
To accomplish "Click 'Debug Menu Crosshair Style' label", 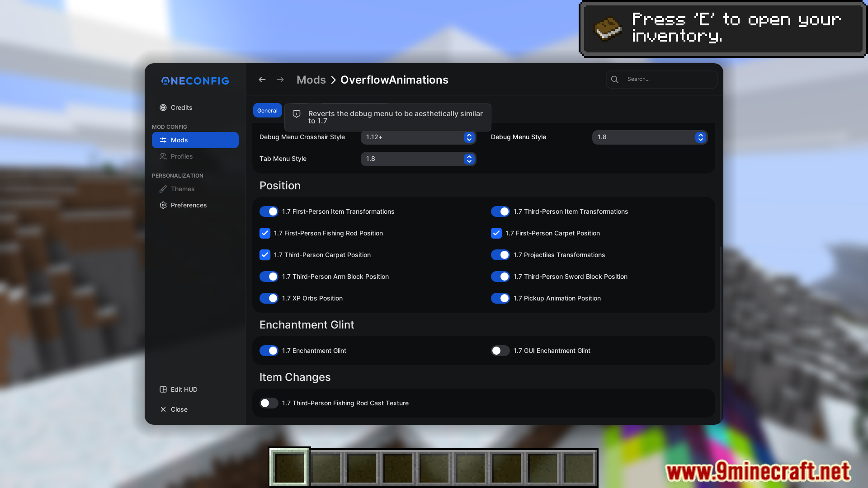I will (x=302, y=137).
